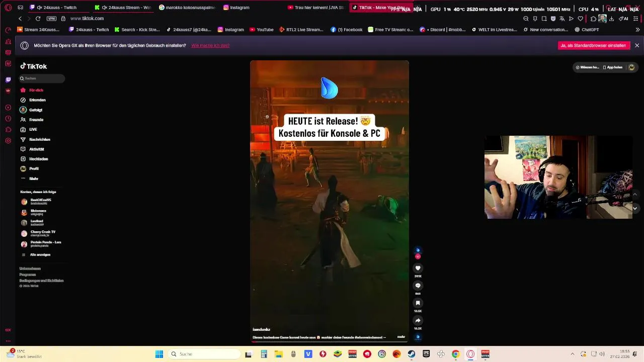
Task: Unmute the 24kauss Twitch tab
Action: 39,8
